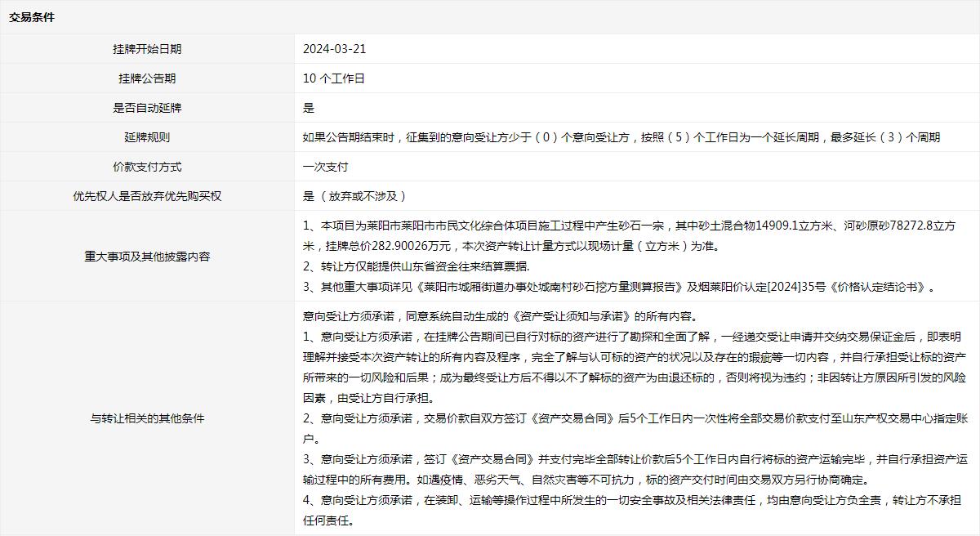Image resolution: width=980 pixels, height=536 pixels.
Task: Select the 重大事项及其他披露内容 label cell
Action: 147,256
